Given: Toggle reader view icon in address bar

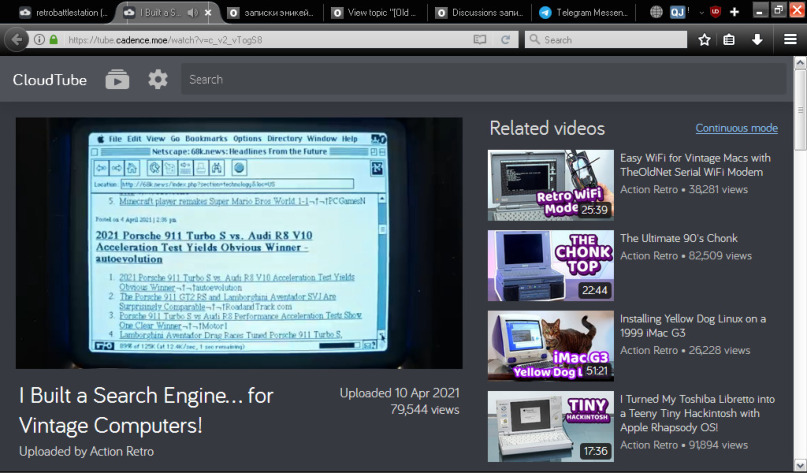Looking at the screenshot, I should [479, 40].
